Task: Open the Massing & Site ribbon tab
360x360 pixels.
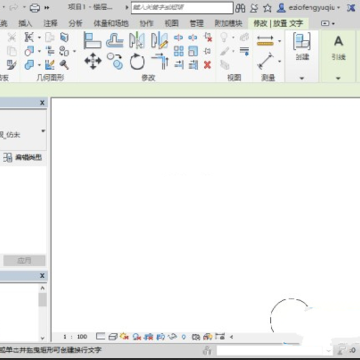Action: pos(111,23)
